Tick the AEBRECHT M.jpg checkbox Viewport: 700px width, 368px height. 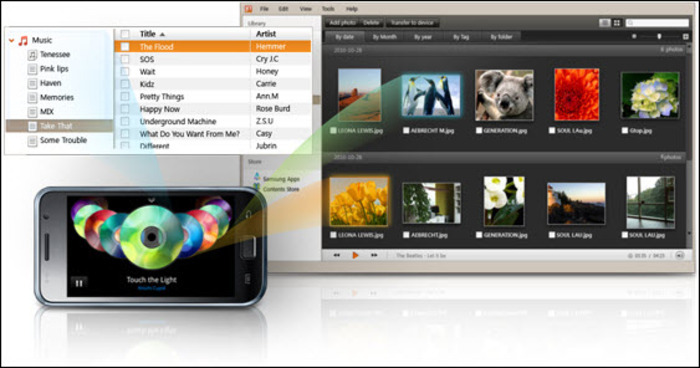click(406, 130)
